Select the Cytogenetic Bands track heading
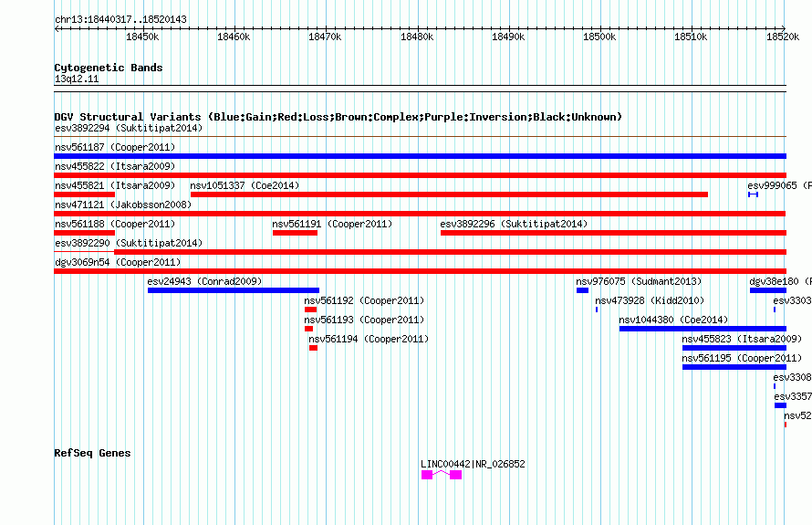 click(109, 68)
